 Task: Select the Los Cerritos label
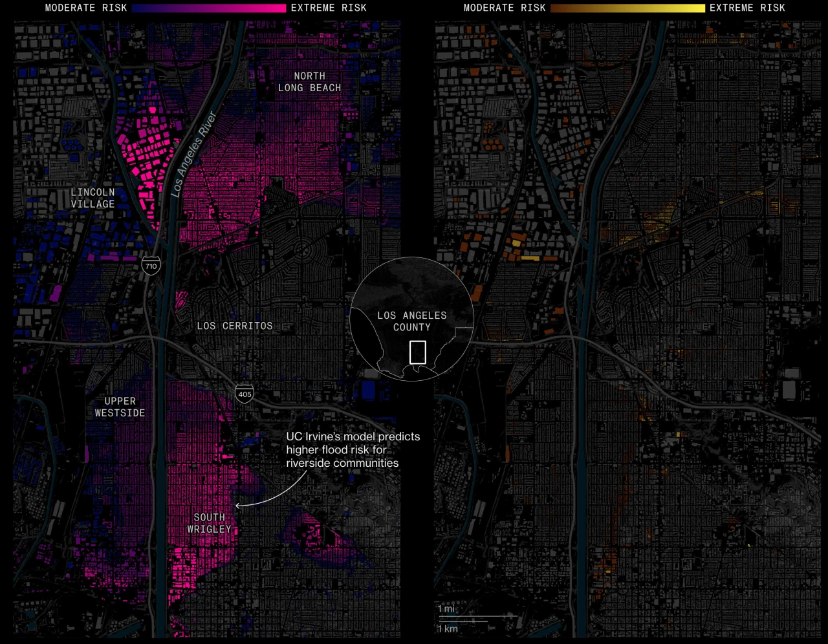pyautogui.click(x=235, y=326)
